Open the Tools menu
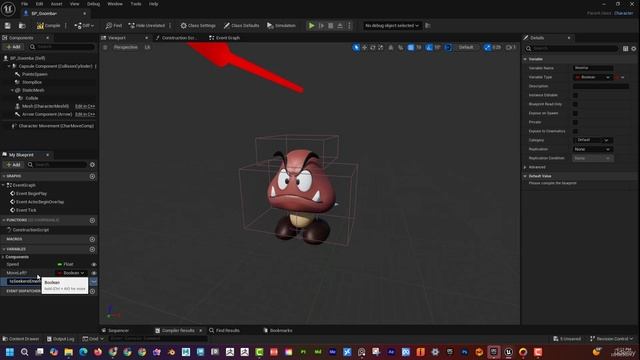 [x=136, y=4]
